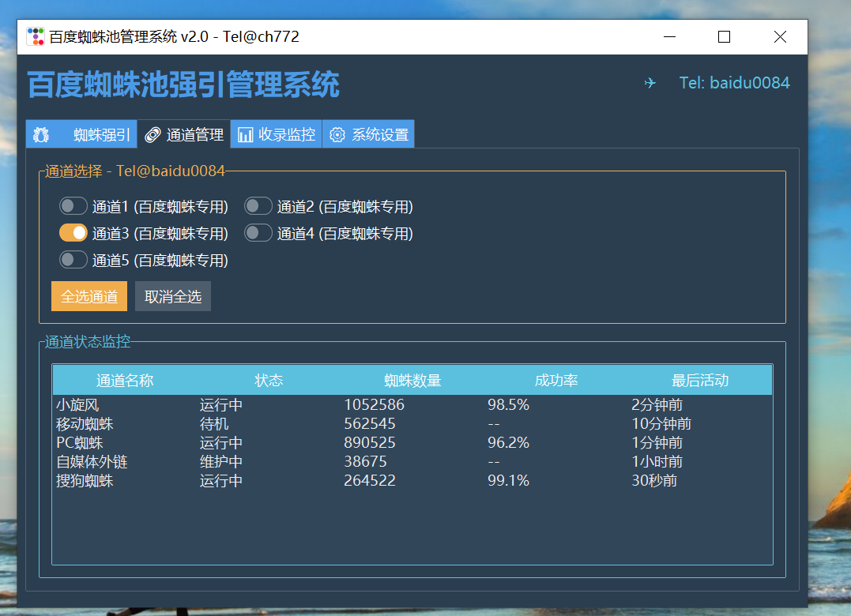Click the 2分钟前 last activity cell

[657, 405]
